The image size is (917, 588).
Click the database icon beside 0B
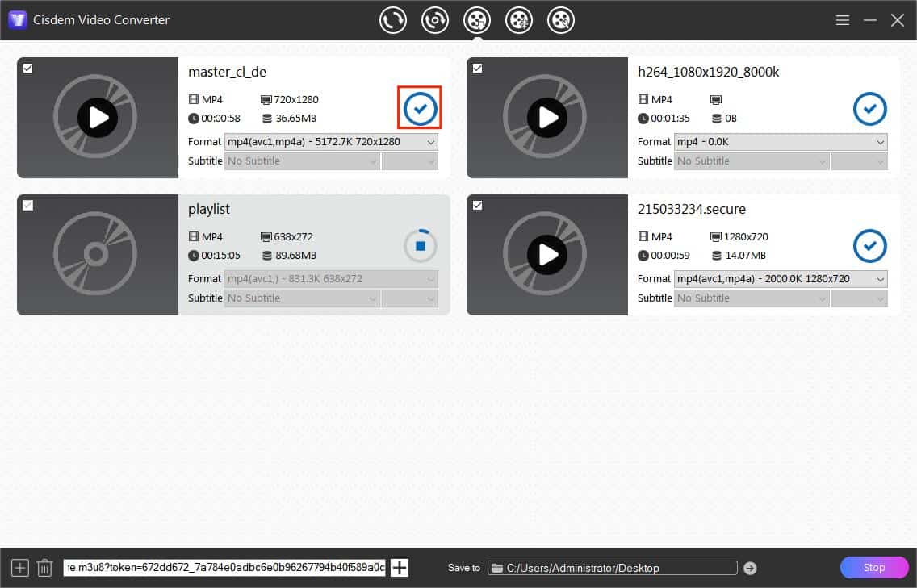717,119
